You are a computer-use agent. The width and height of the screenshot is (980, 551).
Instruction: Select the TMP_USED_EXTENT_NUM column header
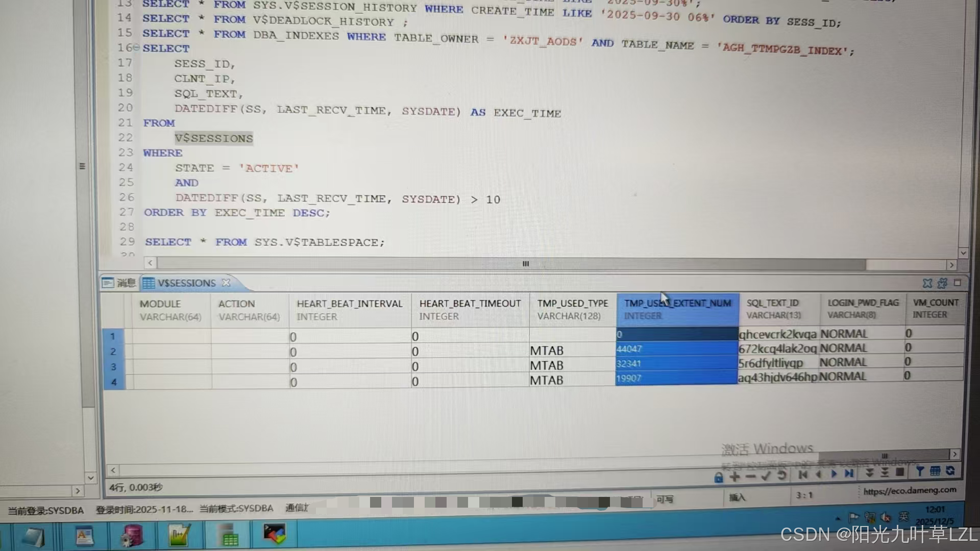tap(677, 309)
